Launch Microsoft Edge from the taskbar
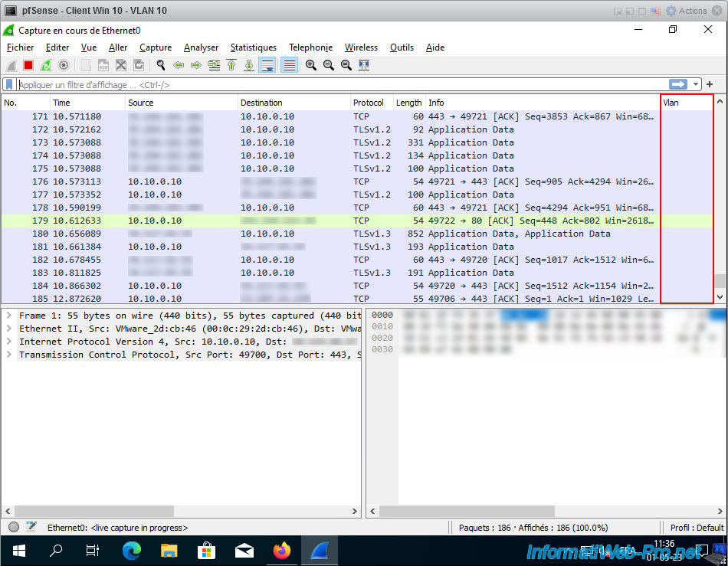The image size is (728, 566). pos(131,551)
